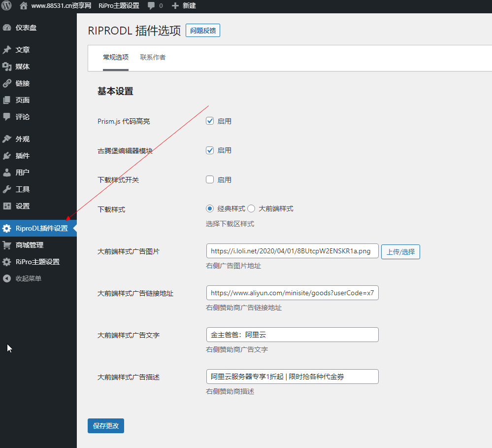Toggle the Prism.js 代码高亮 checkbox

(x=210, y=121)
